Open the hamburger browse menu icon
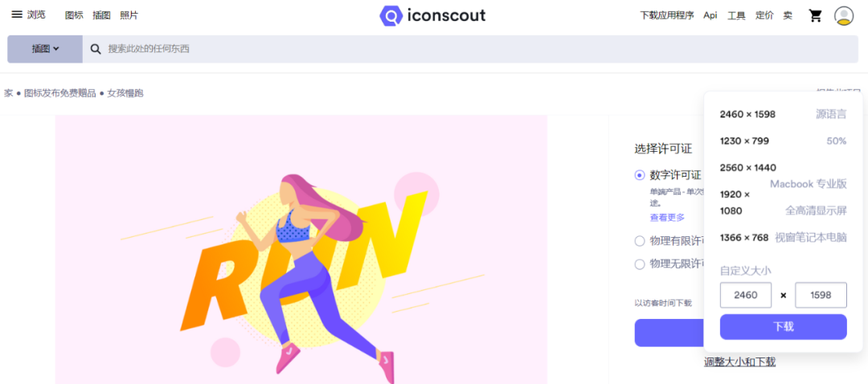868x384 pixels. point(17,14)
